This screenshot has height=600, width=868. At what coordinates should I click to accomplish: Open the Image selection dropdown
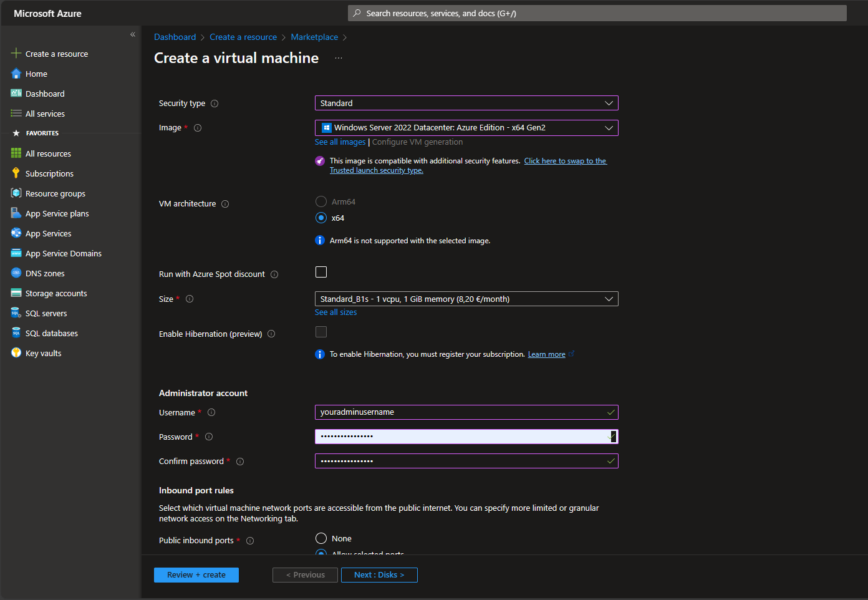466,128
